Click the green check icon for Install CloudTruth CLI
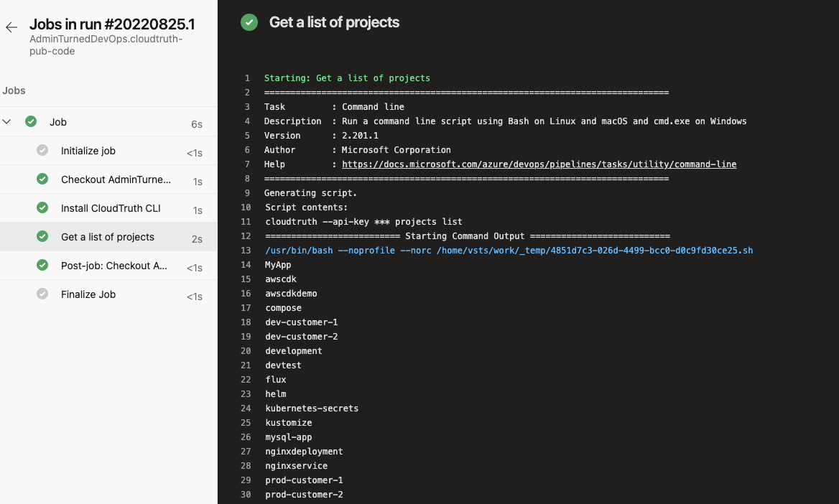Screen dimensions: 839x504 pyautogui.click(x=42, y=207)
